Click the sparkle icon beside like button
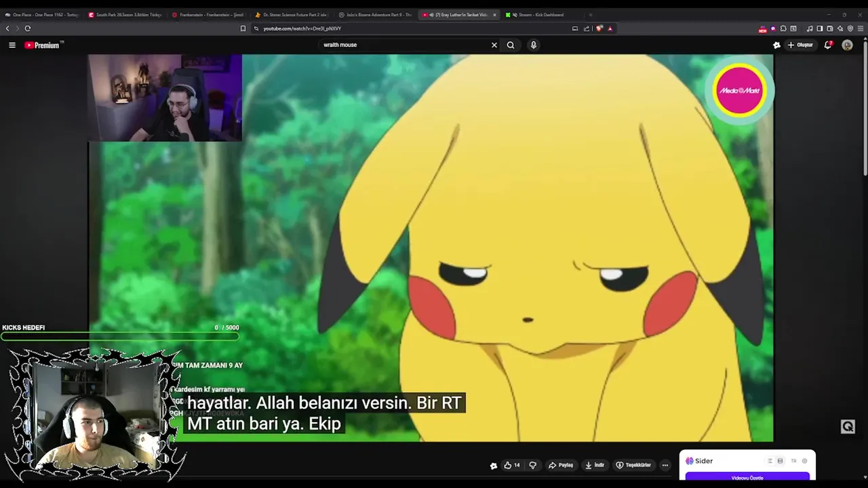This screenshot has height=488, width=868. [494, 466]
